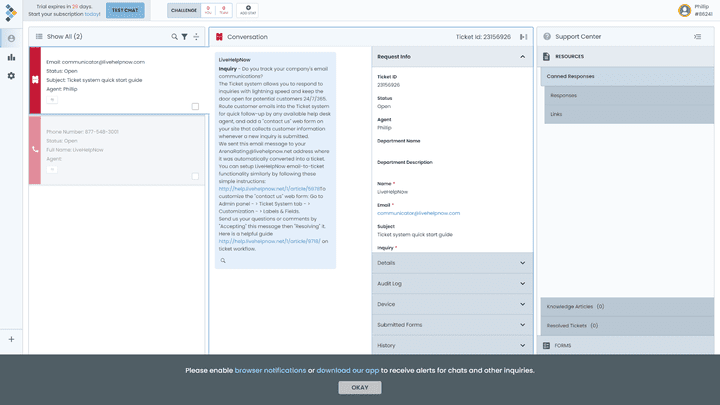The image size is (720, 405).
Task: Click the Add Stat plus icon
Action: (x=247, y=10)
